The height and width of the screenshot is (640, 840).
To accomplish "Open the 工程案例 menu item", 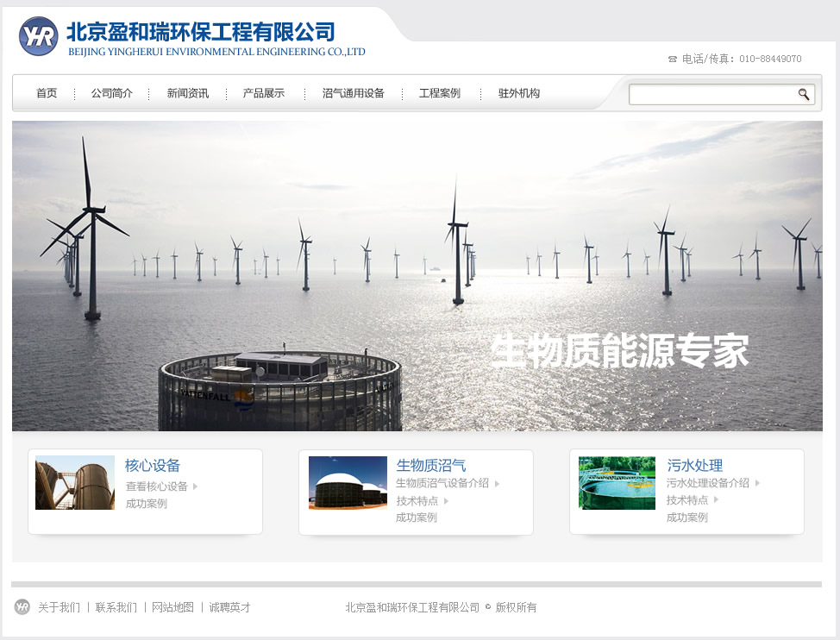I will [440, 93].
